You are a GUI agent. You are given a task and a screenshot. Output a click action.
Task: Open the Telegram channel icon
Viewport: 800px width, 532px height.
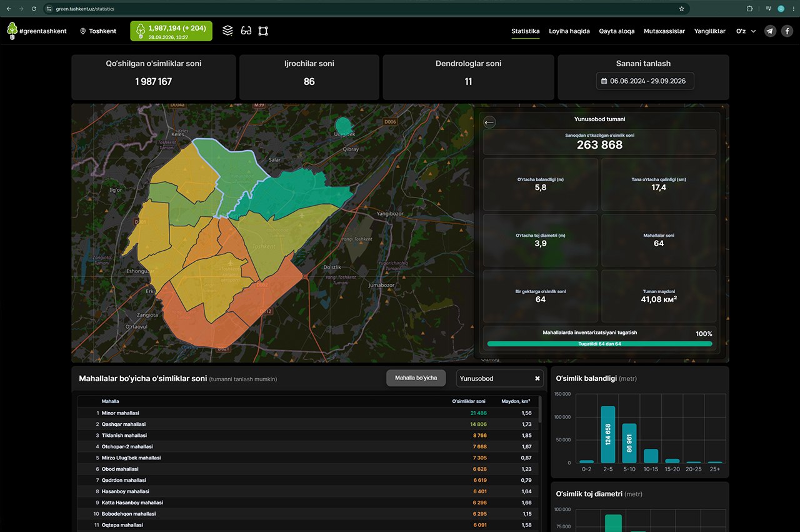(x=770, y=31)
